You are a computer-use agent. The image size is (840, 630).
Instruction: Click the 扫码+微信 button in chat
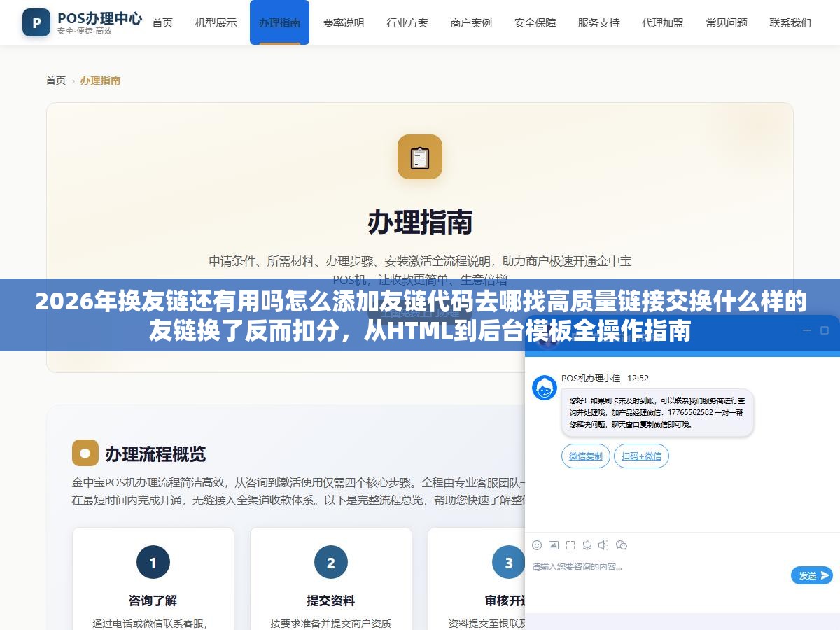coord(642,456)
